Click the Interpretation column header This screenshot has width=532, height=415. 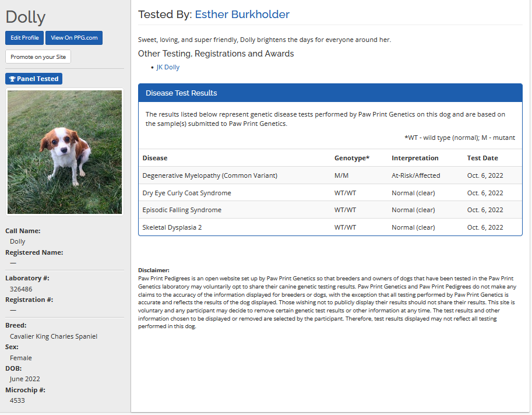pyautogui.click(x=415, y=158)
